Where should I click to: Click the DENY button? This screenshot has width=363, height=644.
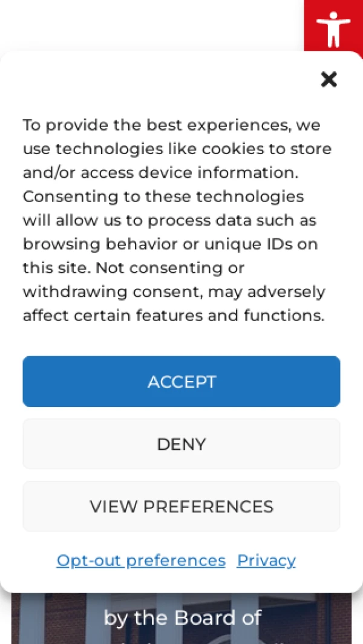tap(181, 444)
